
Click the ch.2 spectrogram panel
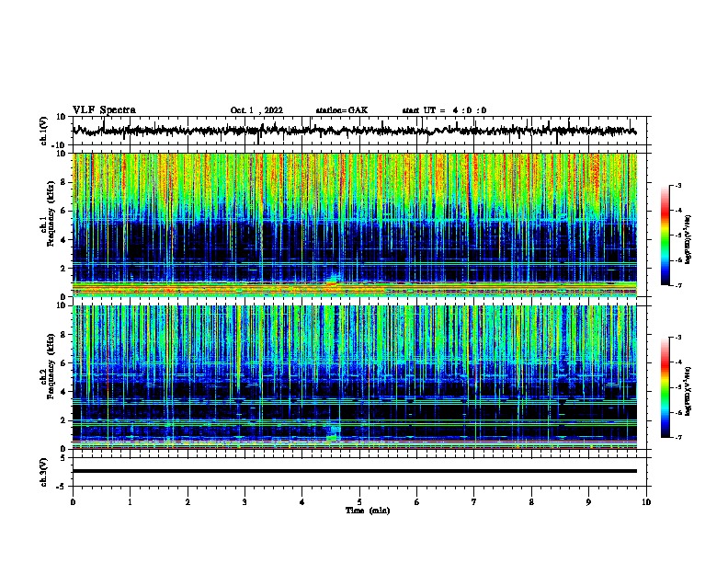(x=355, y=377)
